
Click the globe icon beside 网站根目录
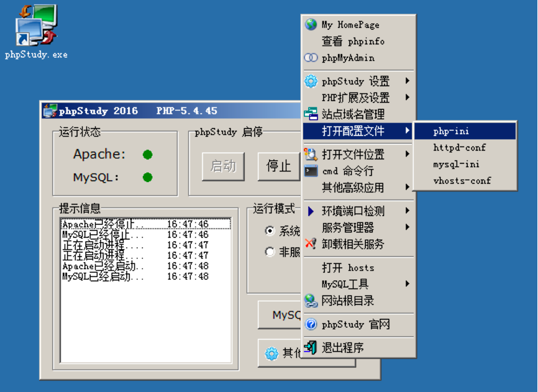click(x=311, y=301)
